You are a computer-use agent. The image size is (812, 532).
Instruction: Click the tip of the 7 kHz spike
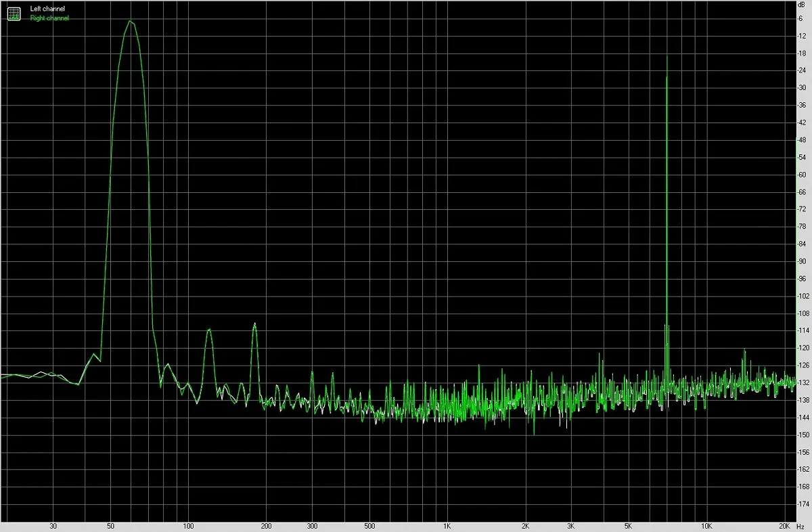667,57
